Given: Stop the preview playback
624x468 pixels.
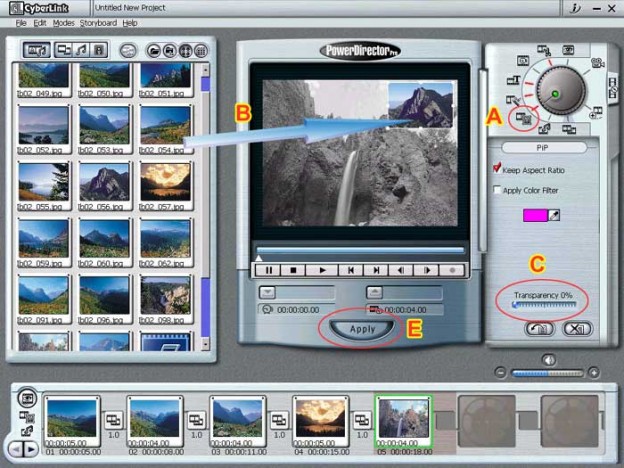Looking at the screenshot, I should (293, 270).
